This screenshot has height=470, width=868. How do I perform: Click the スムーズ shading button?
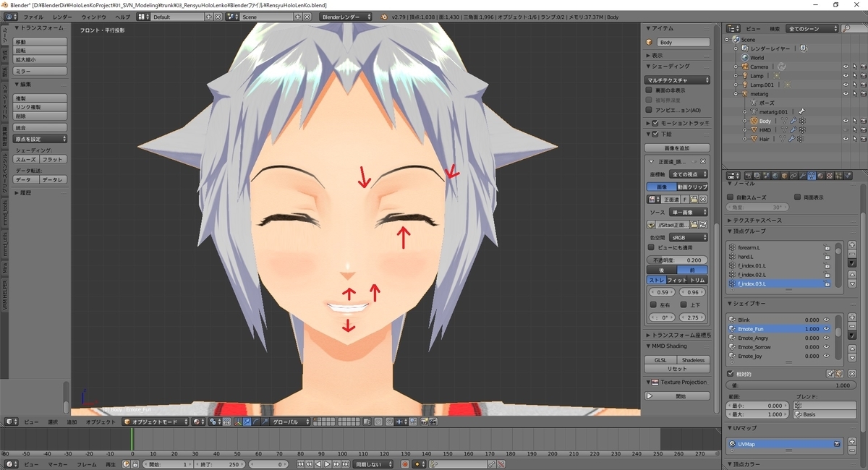26,159
